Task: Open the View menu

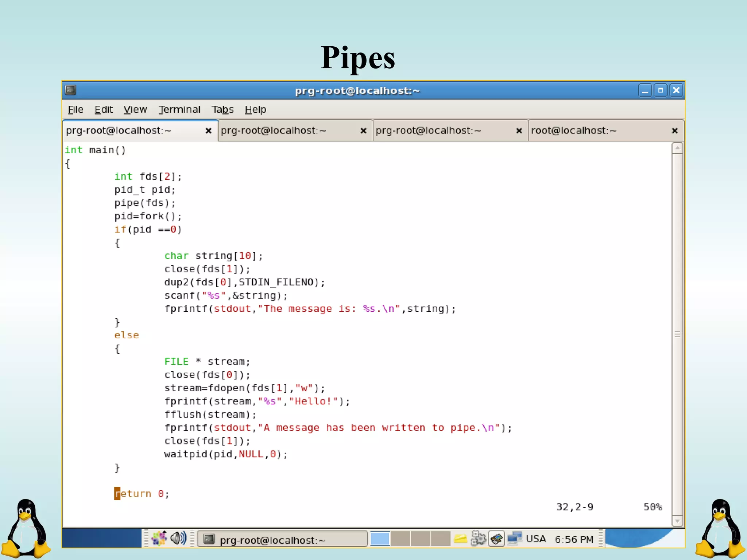Action: click(x=135, y=109)
